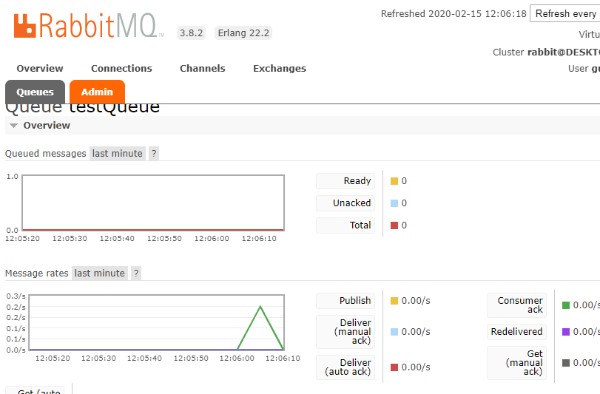Collapse the Overview section triangle
This screenshot has width=600, height=394.
click(x=13, y=125)
